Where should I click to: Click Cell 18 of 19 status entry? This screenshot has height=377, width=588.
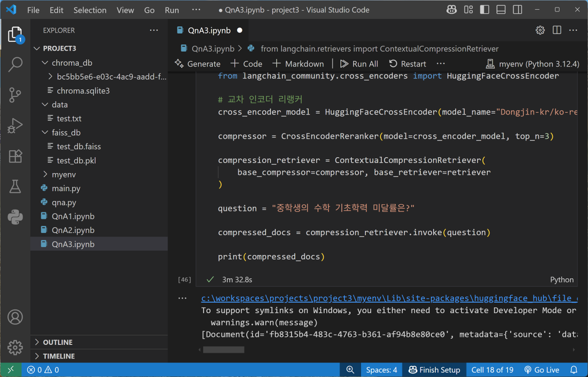[x=492, y=370]
